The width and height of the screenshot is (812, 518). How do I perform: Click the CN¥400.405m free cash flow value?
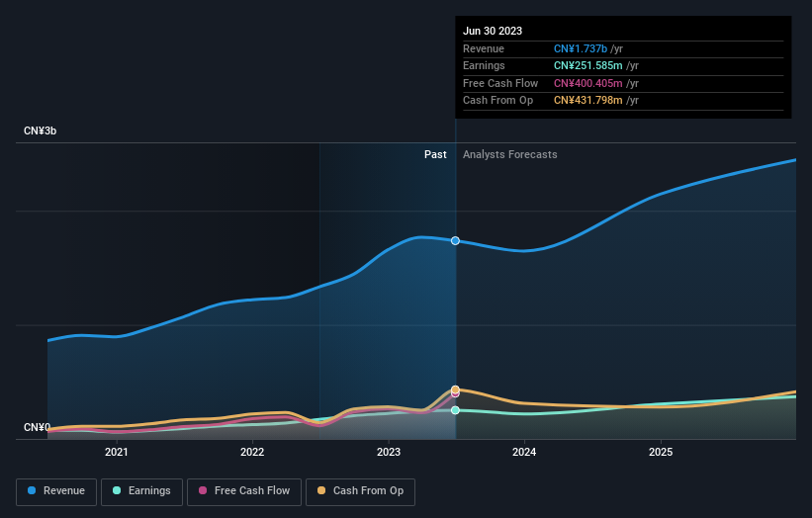(588, 83)
